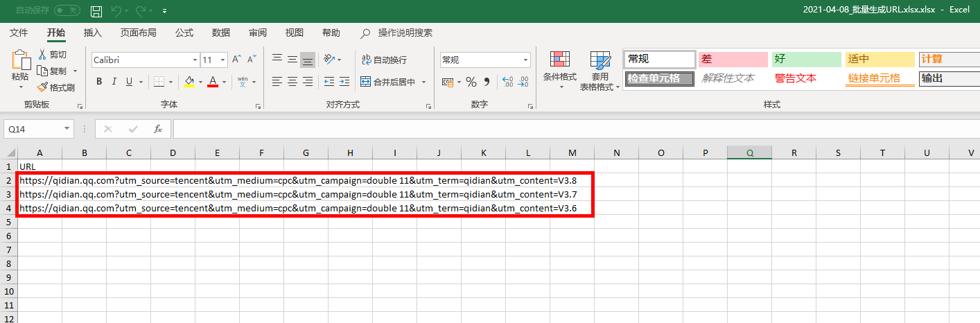980x323 pixels.
Task: Click the align left icon
Action: tap(277, 82)
